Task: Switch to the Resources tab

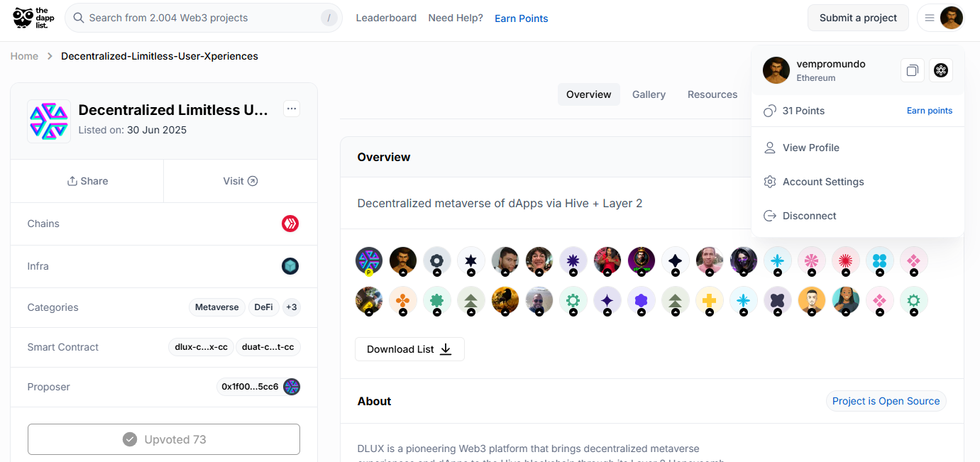Action: tap(712, 94)
